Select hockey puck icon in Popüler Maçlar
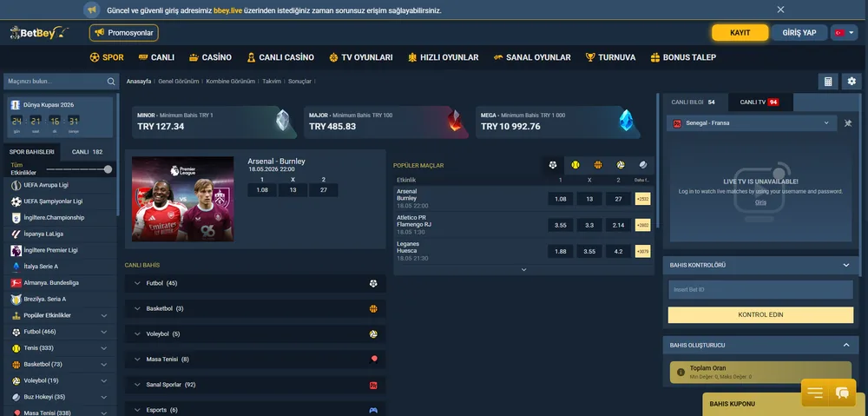Viewport: 868px width, 416px height. pos(643,165)
